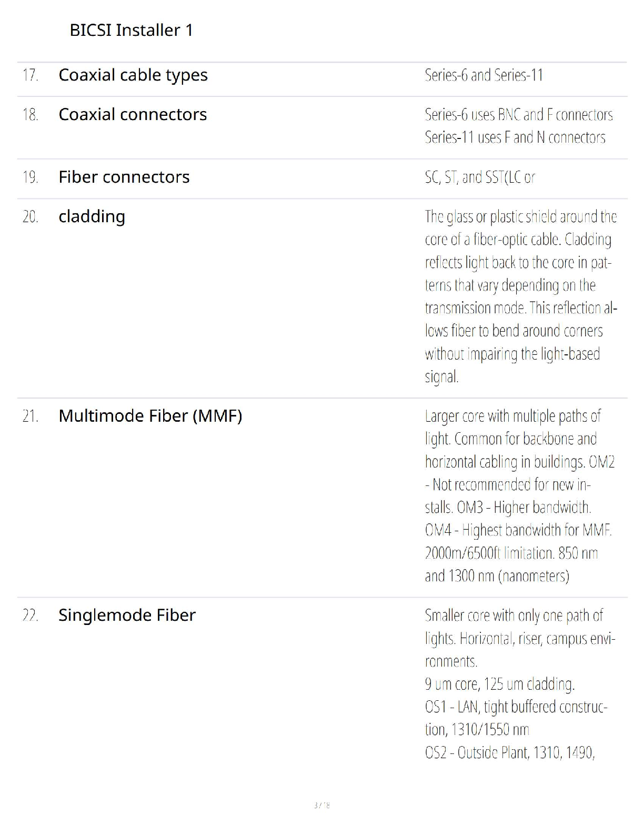
Task: Click the "Series-6 uses BNC and F connectors" line
Action: (x=518, y=115)
